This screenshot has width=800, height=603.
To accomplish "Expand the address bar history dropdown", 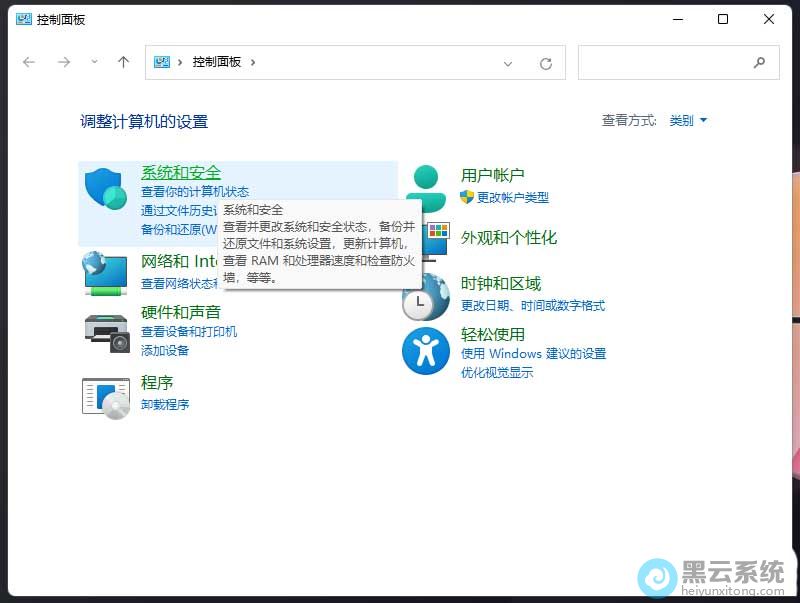I will point(508,63).
